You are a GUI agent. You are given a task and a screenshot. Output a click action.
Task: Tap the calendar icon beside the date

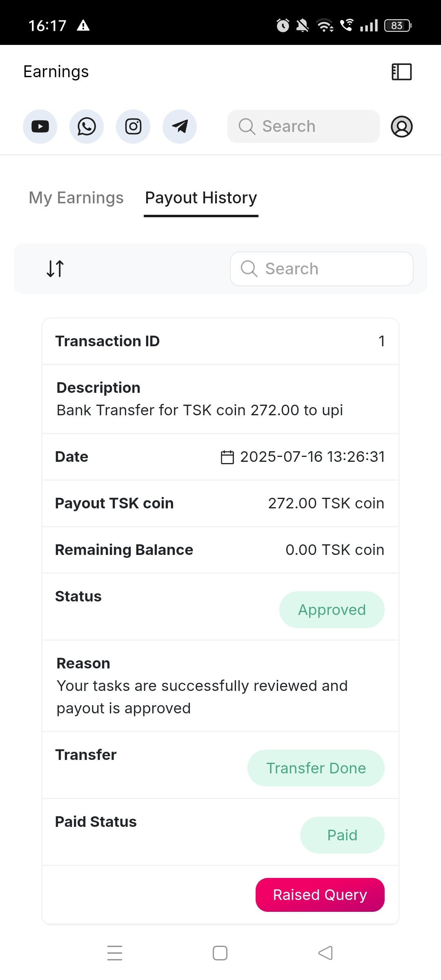pyautogui.click(x=227, y=457)
